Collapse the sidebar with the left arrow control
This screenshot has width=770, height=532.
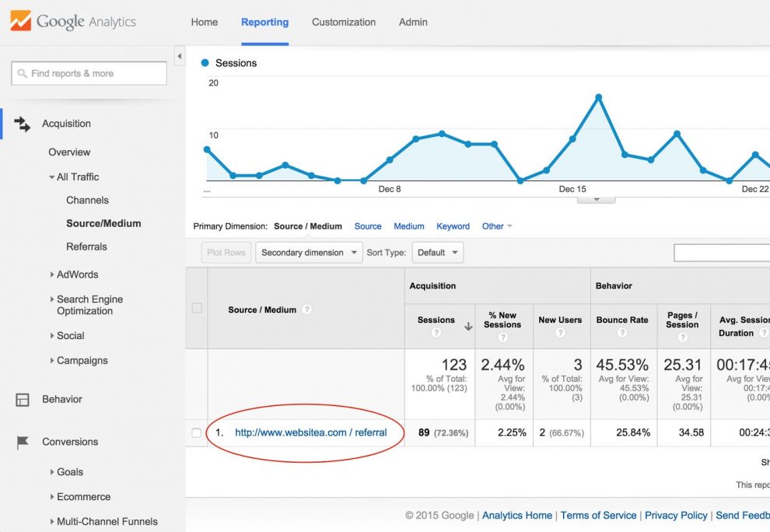pos(178,56)
